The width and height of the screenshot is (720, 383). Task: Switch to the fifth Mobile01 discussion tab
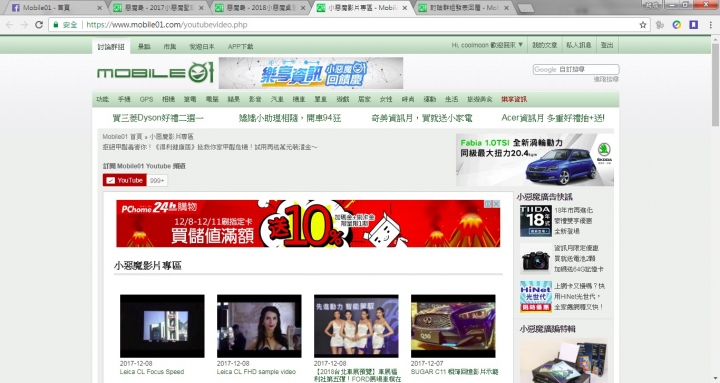pos(465,8)
